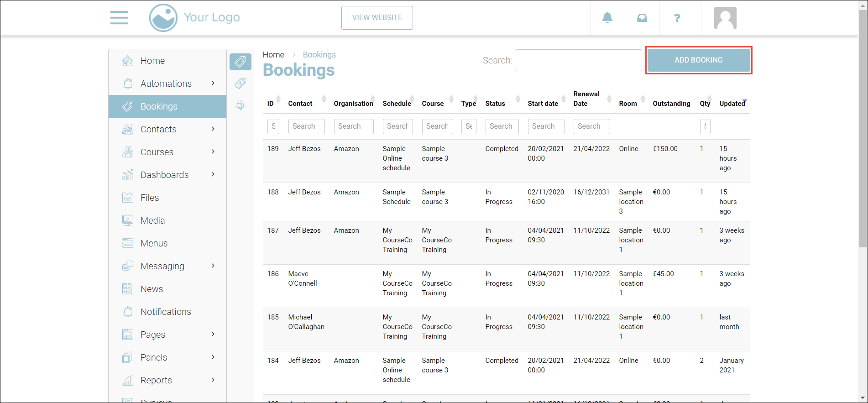The width and height of the screenshot is (868, 403).
Task: Focus the main Search input field
Action: pyautogui.click(x=578, y=60)
